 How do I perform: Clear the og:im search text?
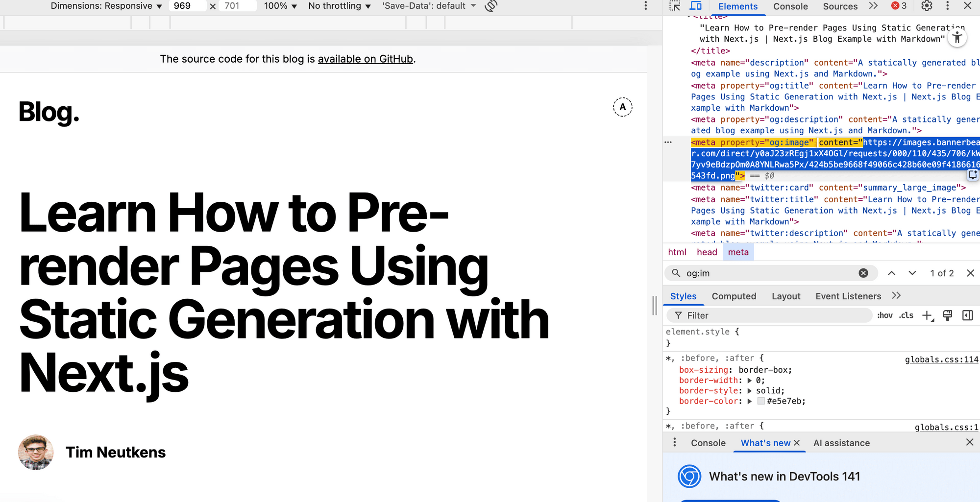863,273
